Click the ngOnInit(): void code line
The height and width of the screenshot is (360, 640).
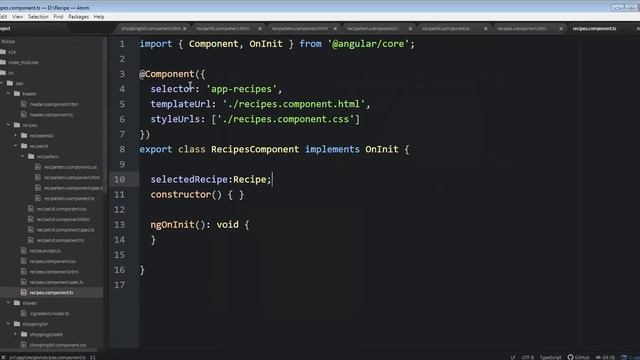[x=200, y=224]
